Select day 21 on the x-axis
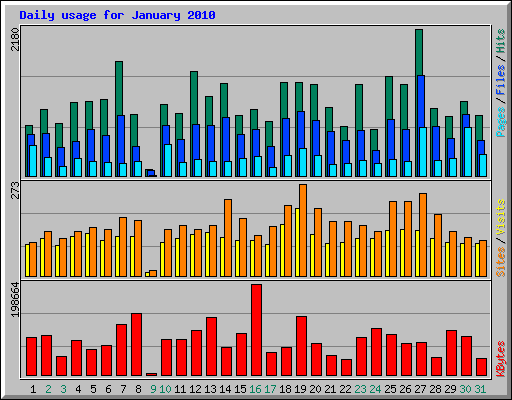 tap(330, 389)
